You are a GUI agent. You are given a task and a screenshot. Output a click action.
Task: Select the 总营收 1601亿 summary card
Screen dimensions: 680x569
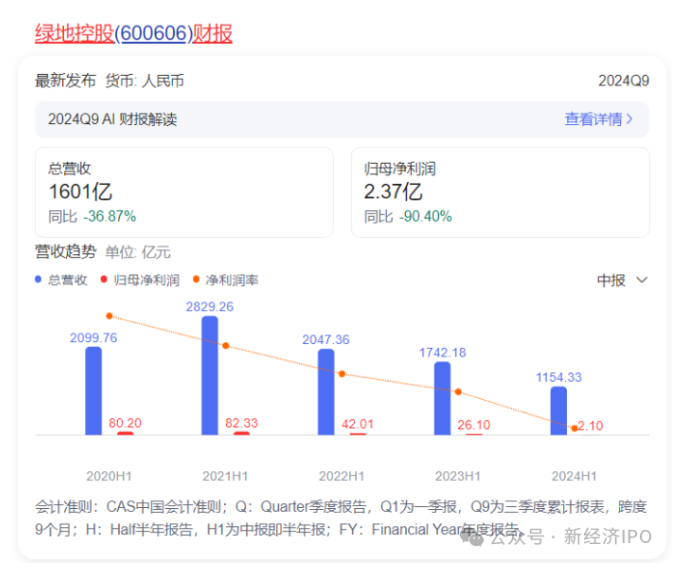[x=184, y=193]
